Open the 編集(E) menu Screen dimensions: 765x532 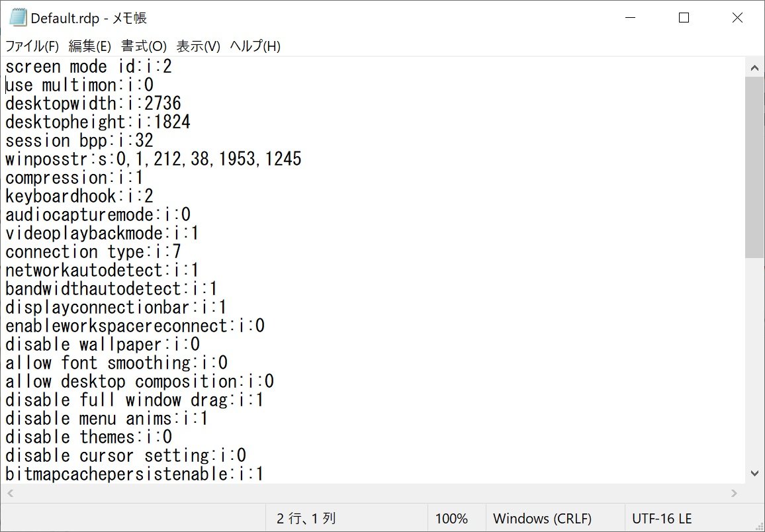pos(90,46)
